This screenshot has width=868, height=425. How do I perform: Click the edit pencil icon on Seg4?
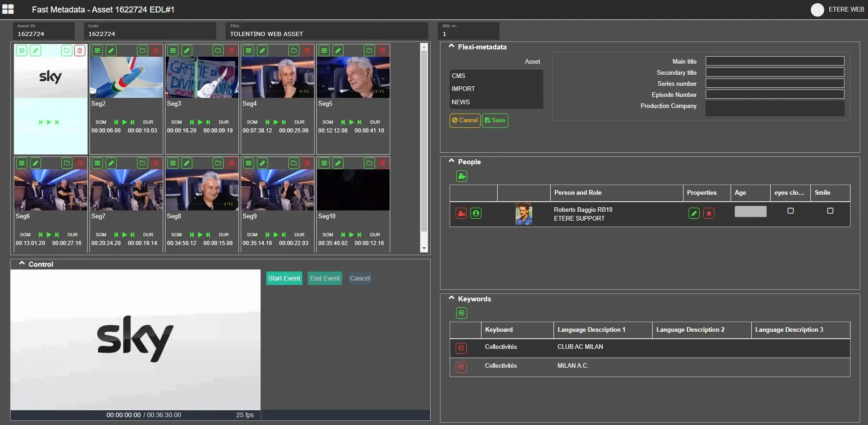262,50
